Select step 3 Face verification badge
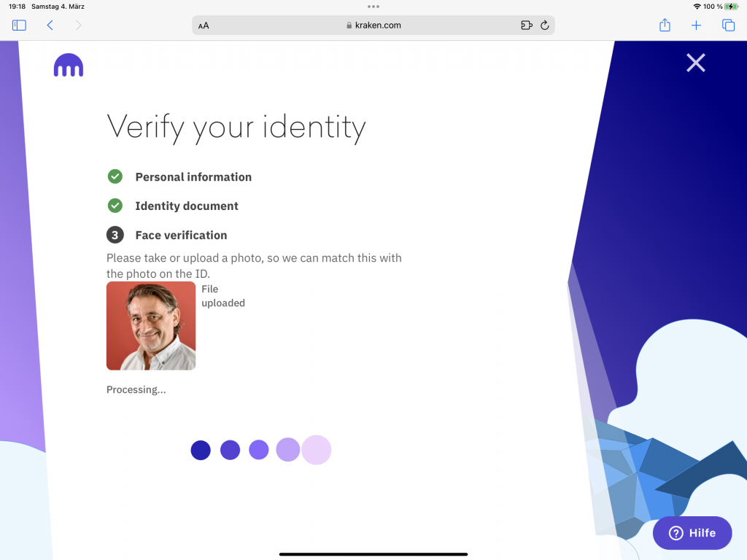This screenshot has height=560, width=747. 115,235
